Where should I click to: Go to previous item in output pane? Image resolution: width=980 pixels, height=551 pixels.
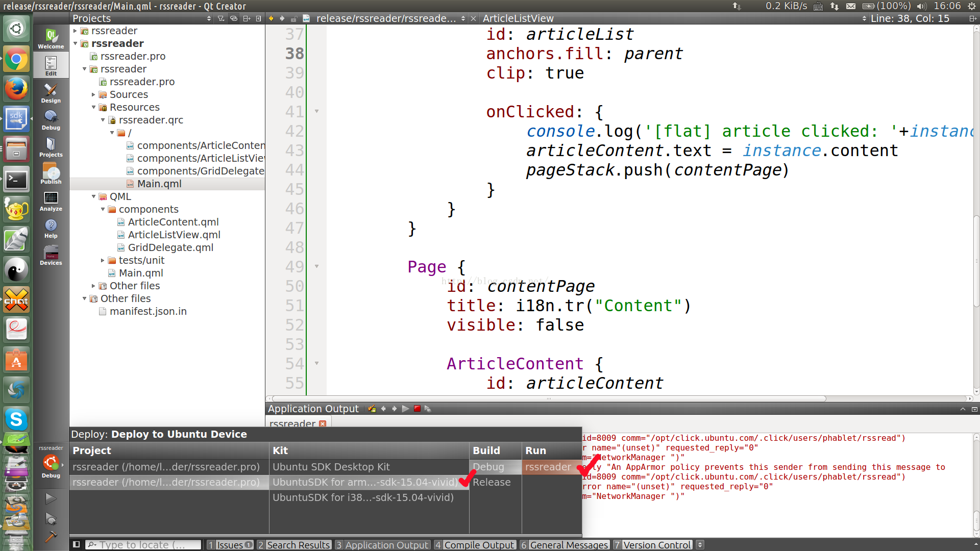[x=383, y=409]
